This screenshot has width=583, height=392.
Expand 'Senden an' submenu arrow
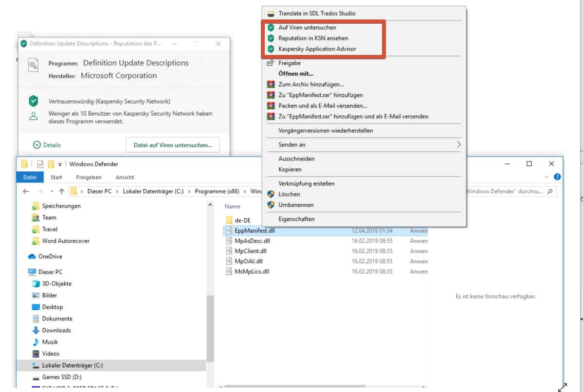click(x=458, y=144)
